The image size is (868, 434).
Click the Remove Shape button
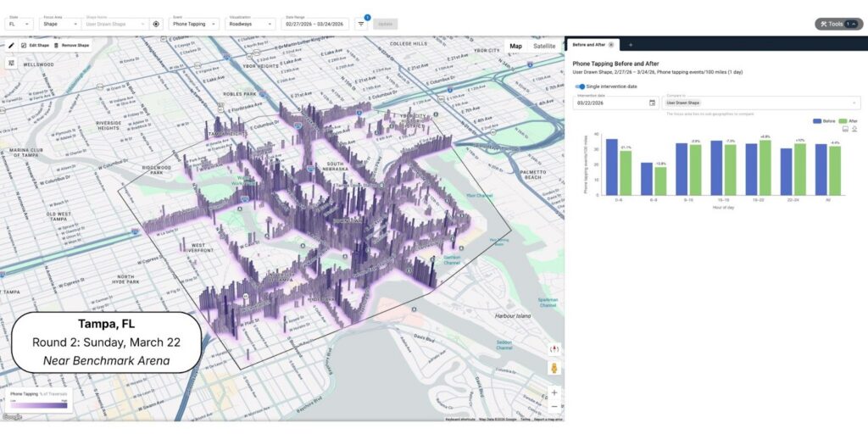coord(71,45)
